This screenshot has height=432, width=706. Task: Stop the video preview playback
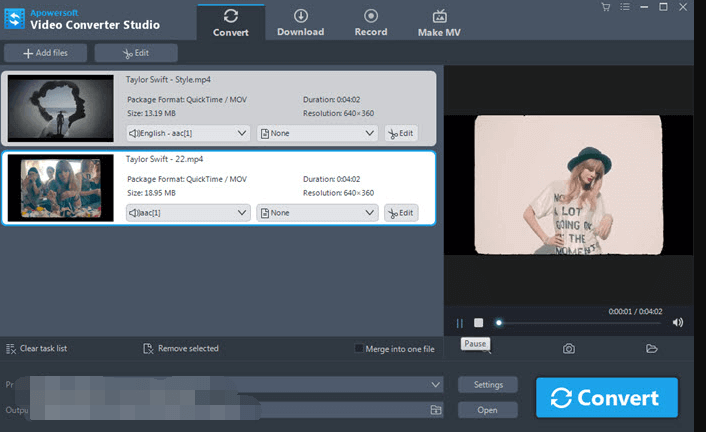[x=479, y=323]
